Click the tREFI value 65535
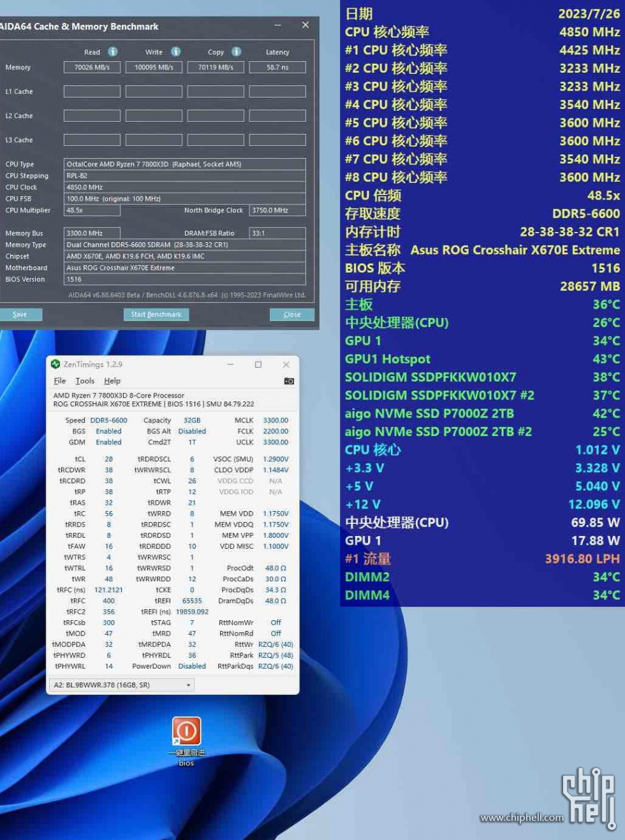This screenshot has height=840, width=625. 192,601
